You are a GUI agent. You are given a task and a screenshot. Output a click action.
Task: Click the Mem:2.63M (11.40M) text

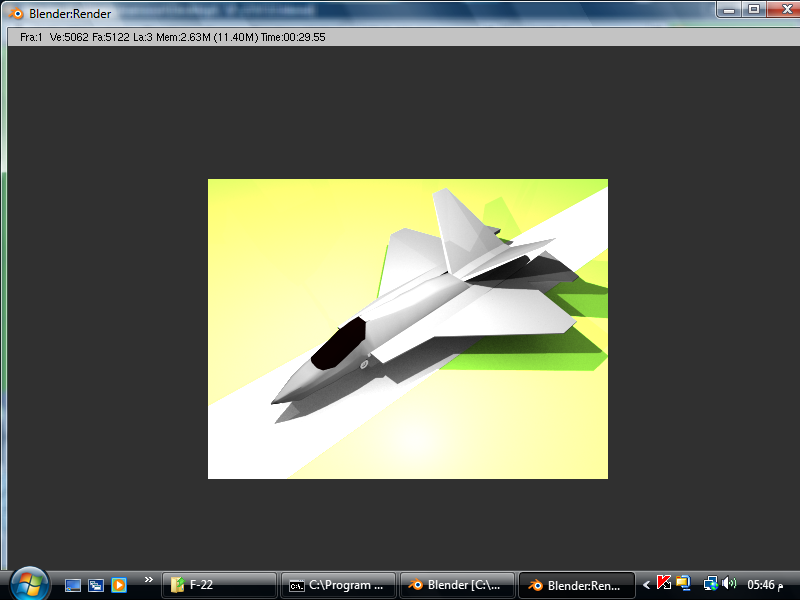(x=207, y=37)
